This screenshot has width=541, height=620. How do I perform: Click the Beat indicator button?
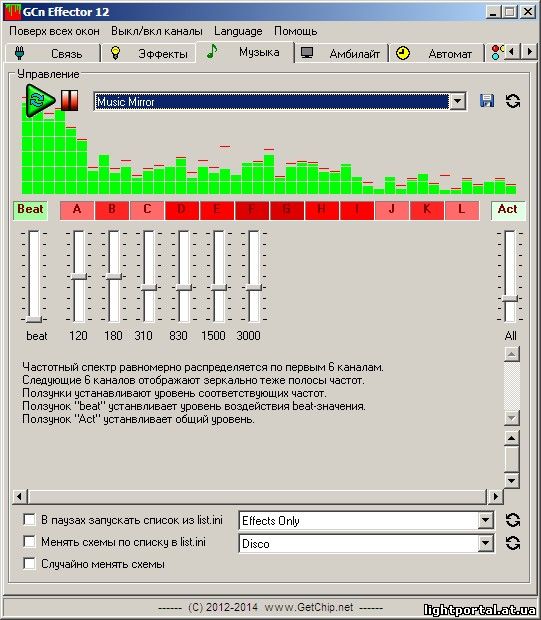[x=30, y=210]
